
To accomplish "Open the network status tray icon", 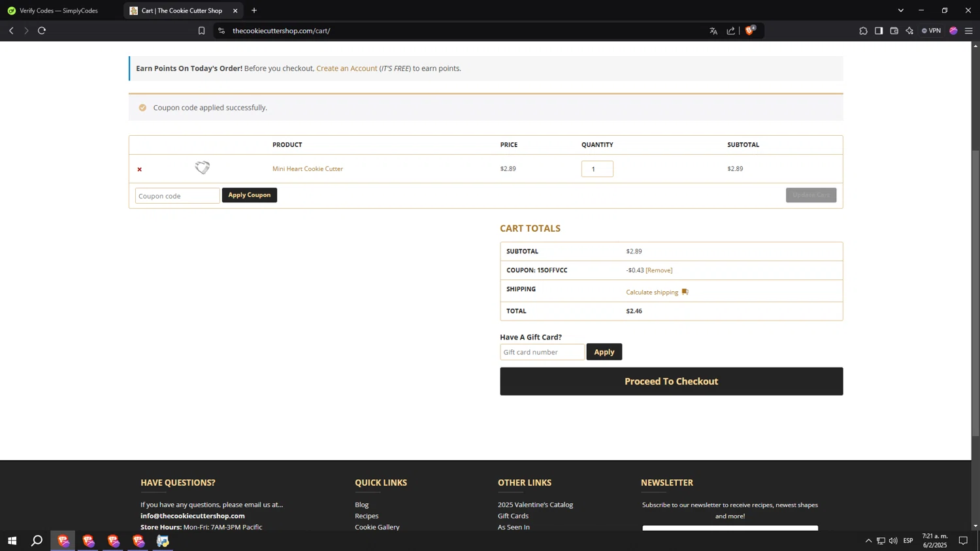I will tap(881, 541).
